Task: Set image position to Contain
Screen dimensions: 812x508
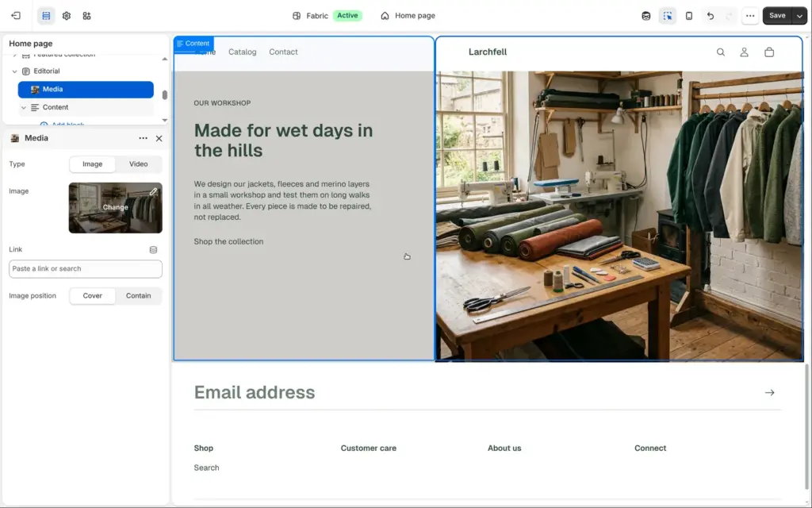Action: (x=138, y=295)
